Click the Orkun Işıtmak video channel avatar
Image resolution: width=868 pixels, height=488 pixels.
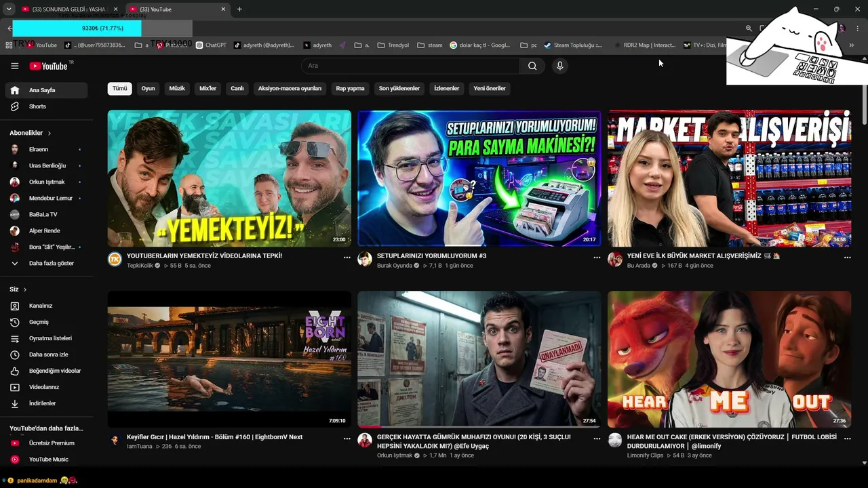pyautogui.click(x=365, y=440)
